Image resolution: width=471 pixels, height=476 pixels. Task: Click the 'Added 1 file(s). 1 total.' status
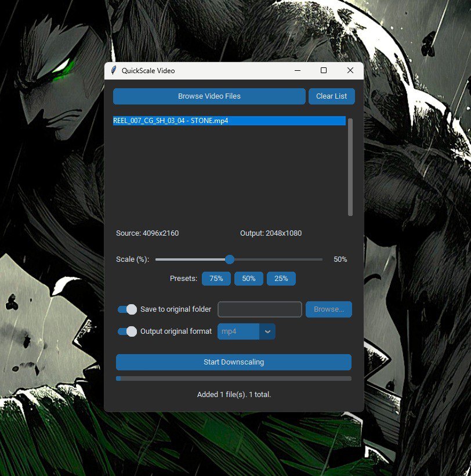pyautogui.click(x=234, y=394)
